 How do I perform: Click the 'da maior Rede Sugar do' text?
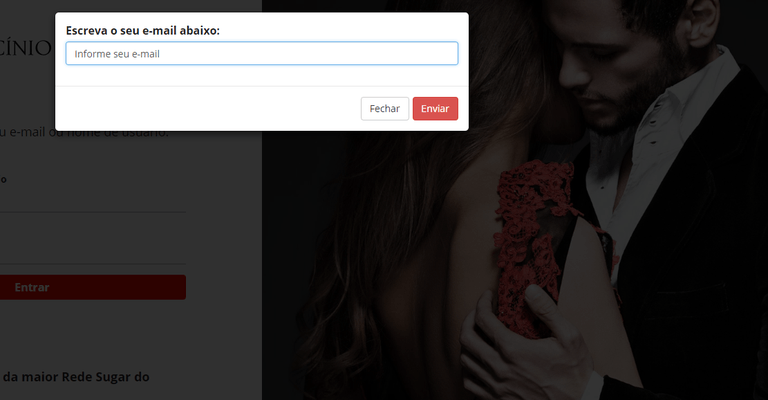coord(76,377)
